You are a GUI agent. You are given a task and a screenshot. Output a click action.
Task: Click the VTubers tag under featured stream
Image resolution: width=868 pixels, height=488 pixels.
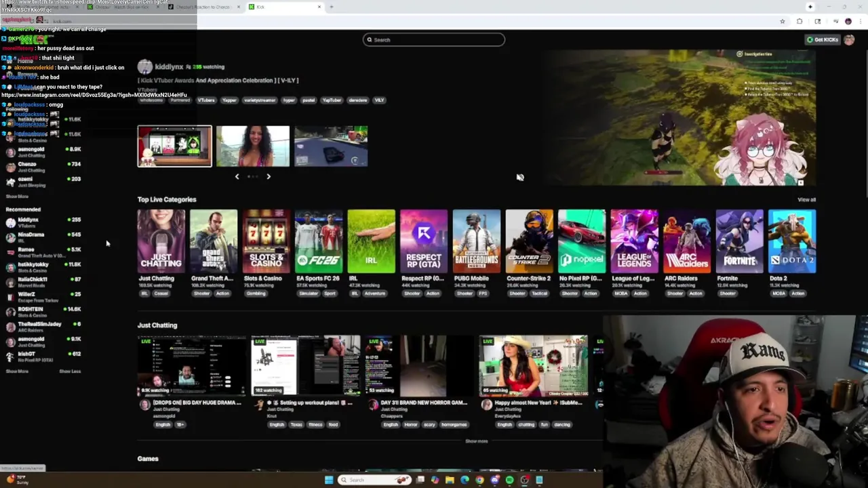(x=206, y=100)
